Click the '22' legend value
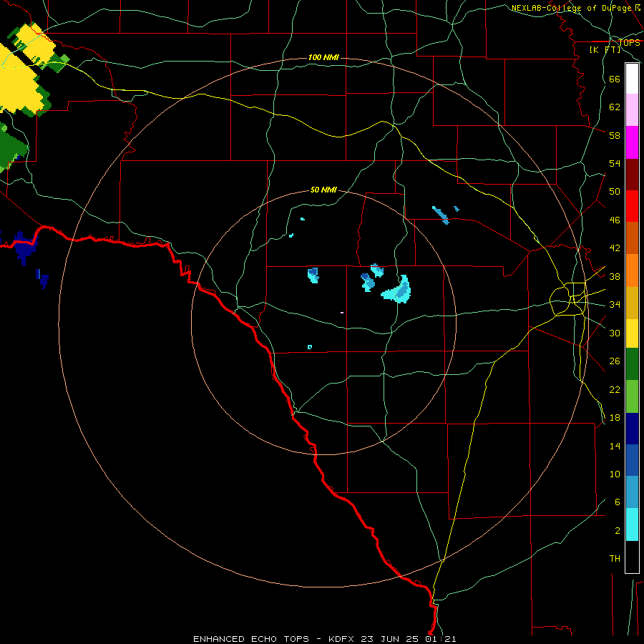The width and height of the screenshot is (644, 644). pyautogui.click(x=615, y=390)
